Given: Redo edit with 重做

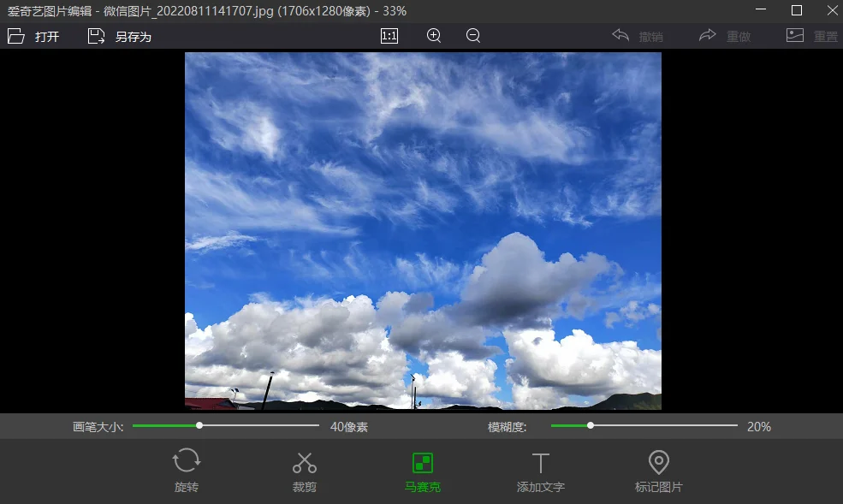Looking at the screenshot, I should point(725,36).
